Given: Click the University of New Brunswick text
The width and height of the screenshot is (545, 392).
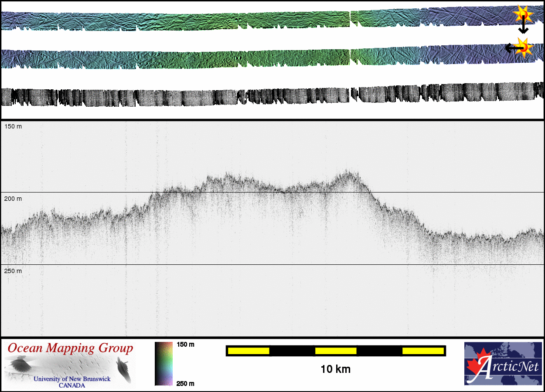Looking at the screenshot, I should pyautogui.click(x=72, y=379).
